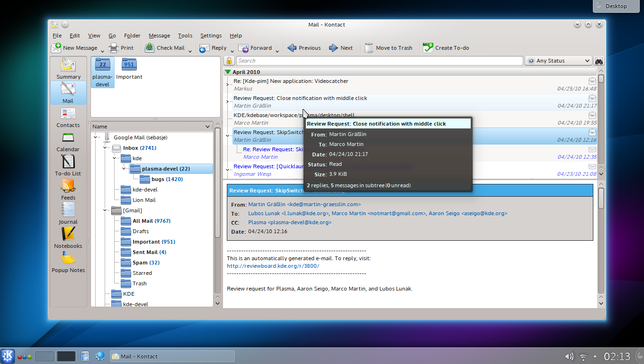Switch to second virtual desktop in pager

pyautogui.click(x=66, y=356)
